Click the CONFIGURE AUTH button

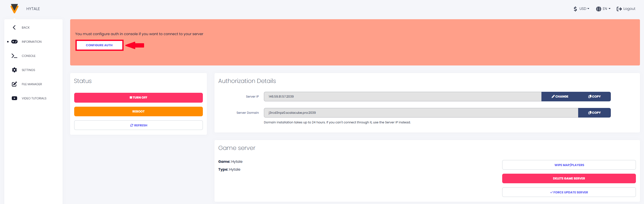tap(99, 45)
